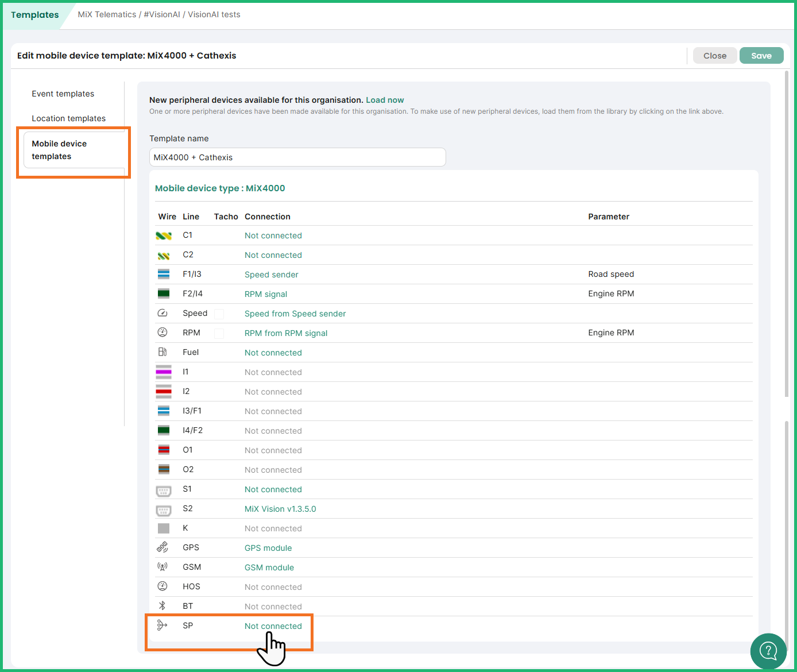Click the Load now link
This screenshot has width=797, height=672.
[x=385, y=100]
